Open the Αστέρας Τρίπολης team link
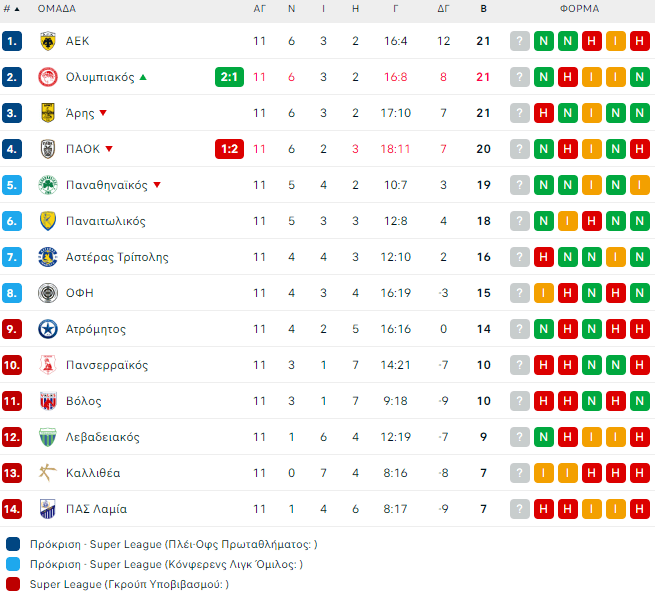 tap(117, 257)
